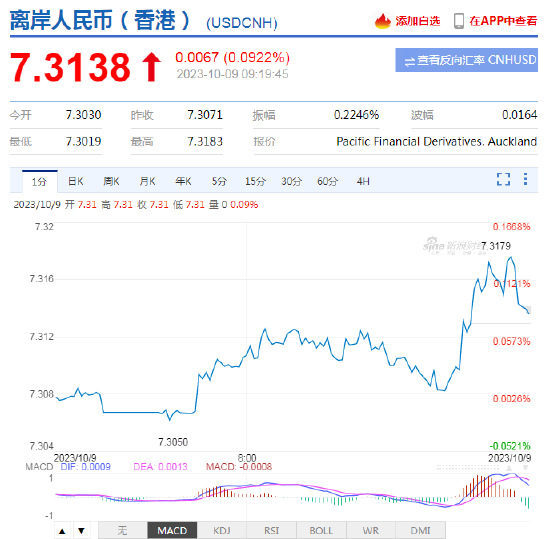Click the down triangle indicator button
Viewport: 550px width, 539px height.
[81, 531]
